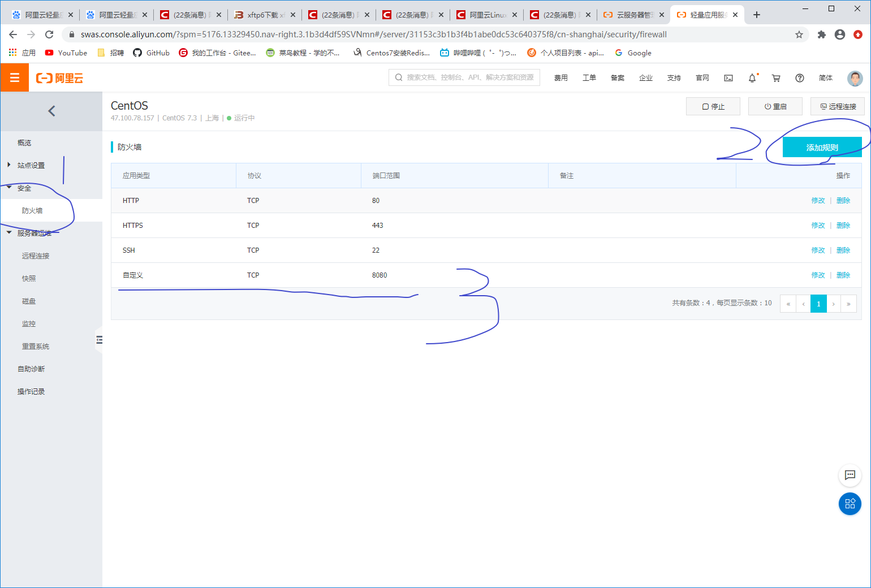Open 快照 sidebar item
Viewport: 871px width, 588px height.
pyautogui.click(x=29, y=278)
